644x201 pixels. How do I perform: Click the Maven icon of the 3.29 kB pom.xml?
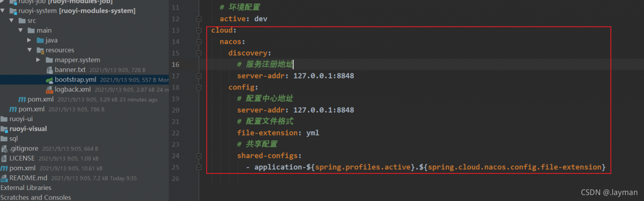coord(22,99)
